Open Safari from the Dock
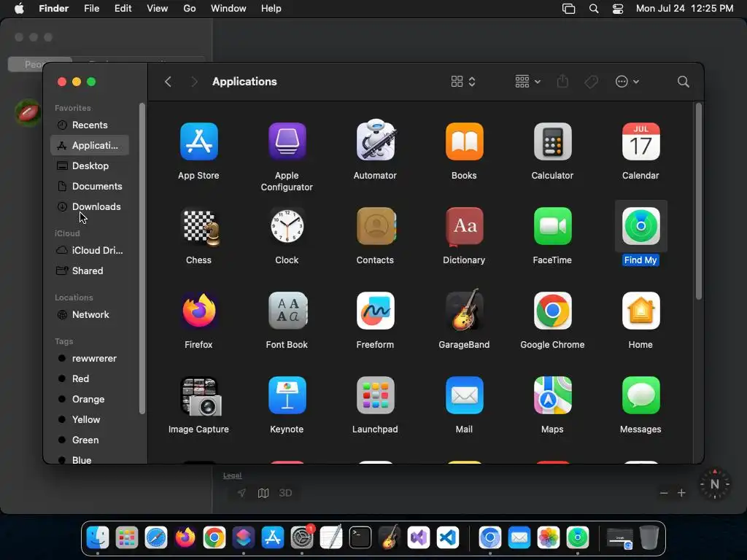 coord(156,537)
